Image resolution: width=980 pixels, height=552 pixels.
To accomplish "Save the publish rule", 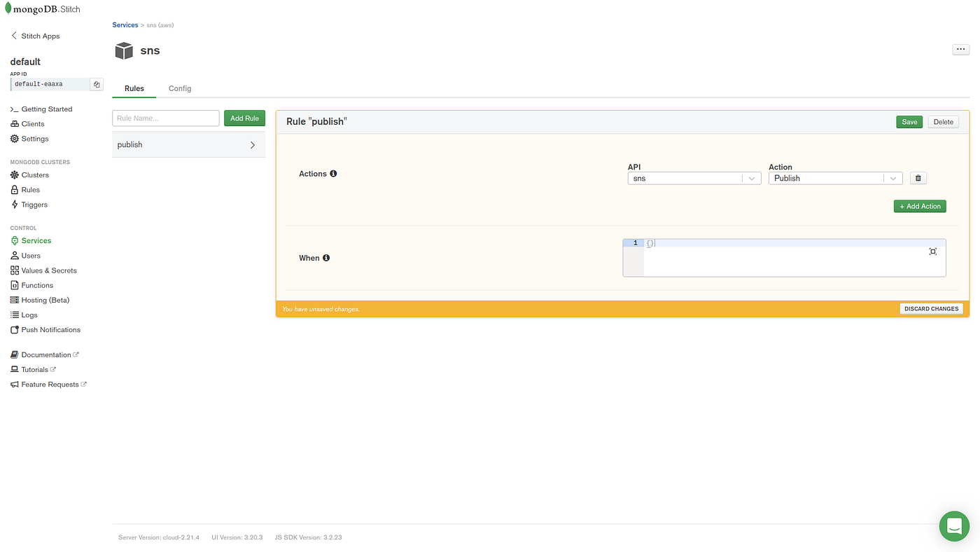I will [x=909, y=121].
